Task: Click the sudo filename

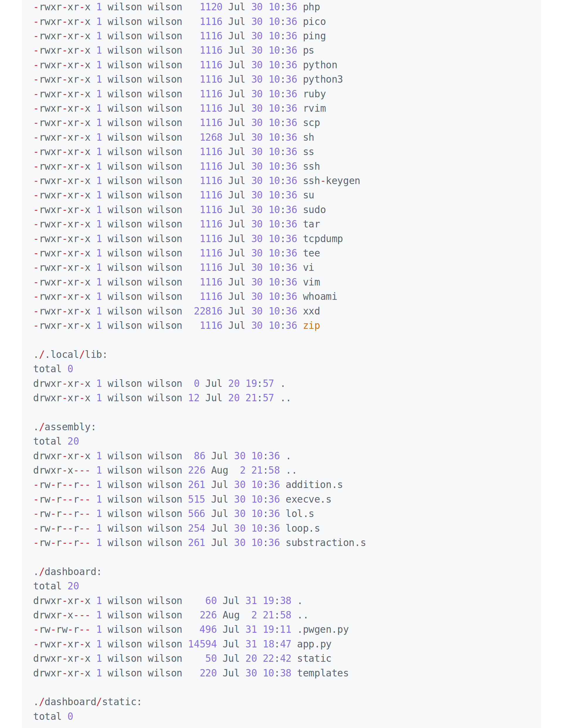Action: [x=314, y=210]
